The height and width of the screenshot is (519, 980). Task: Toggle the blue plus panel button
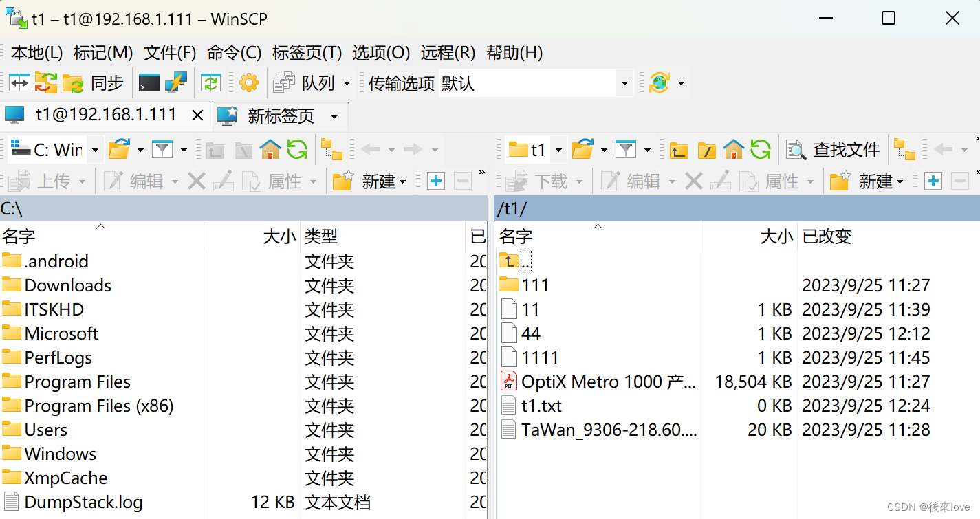coord(933,181)
